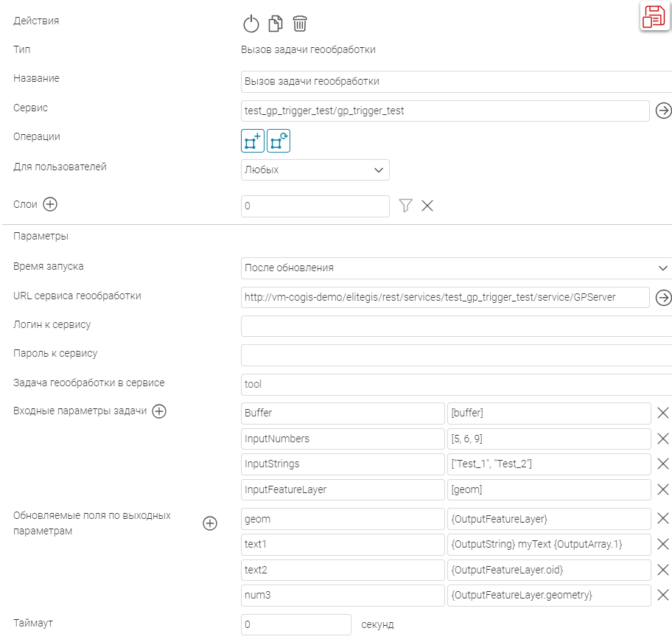Remove the InputFeatureLayer parameter row
The image size is (672, 642).
[662, 489]
